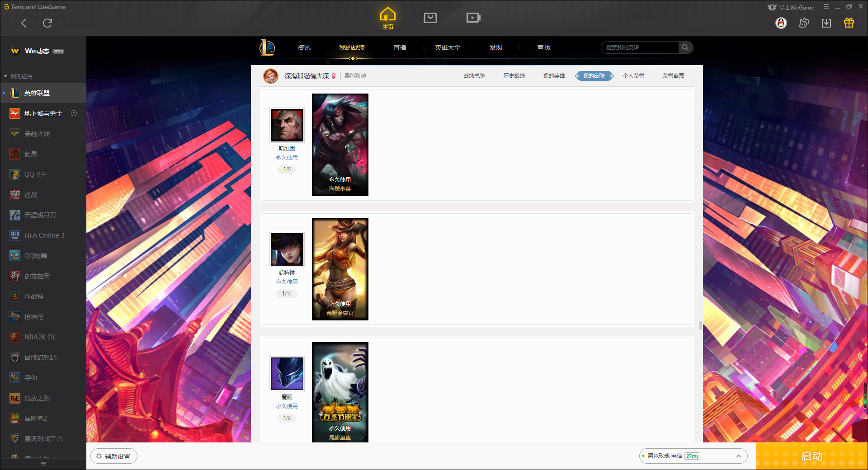Image resolution: width=868 pixels, height=470 pixels.
Task: Click the 斯维因 champion portrait
Action: (x=287, y=125)
